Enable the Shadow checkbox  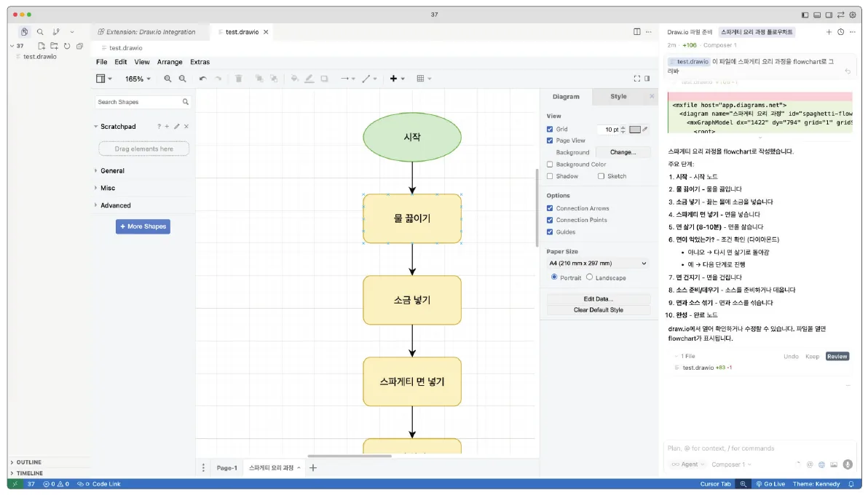tap(550, 176)
